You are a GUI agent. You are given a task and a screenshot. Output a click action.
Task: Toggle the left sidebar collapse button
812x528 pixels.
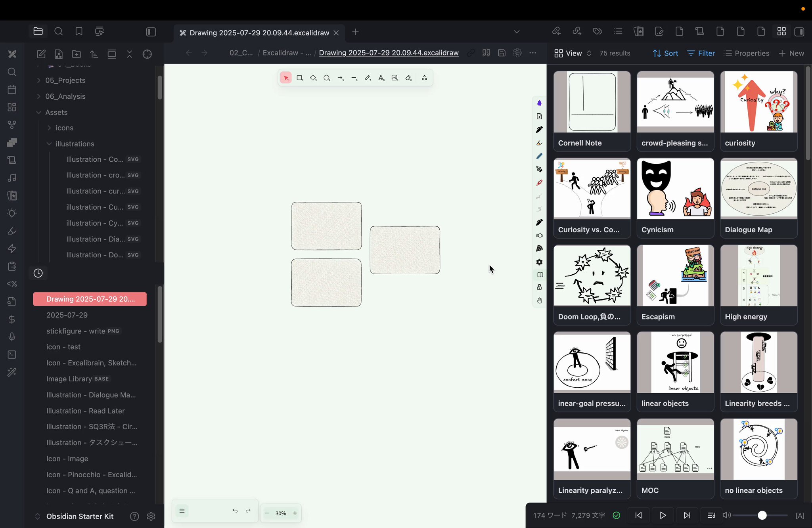pos(151,32)
